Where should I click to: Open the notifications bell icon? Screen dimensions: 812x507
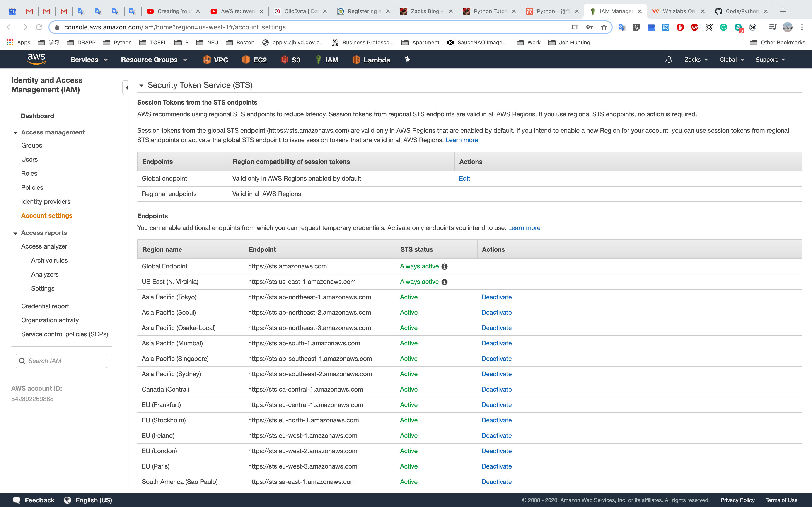coord(668,60)
